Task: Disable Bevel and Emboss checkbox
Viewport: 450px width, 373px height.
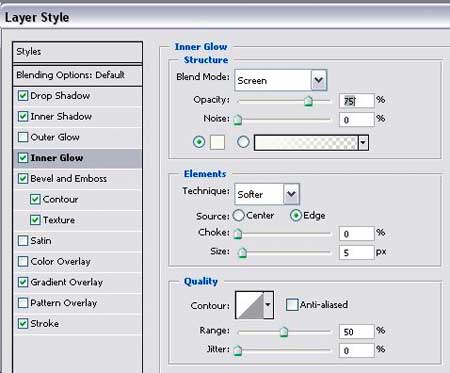Action: 23,179
